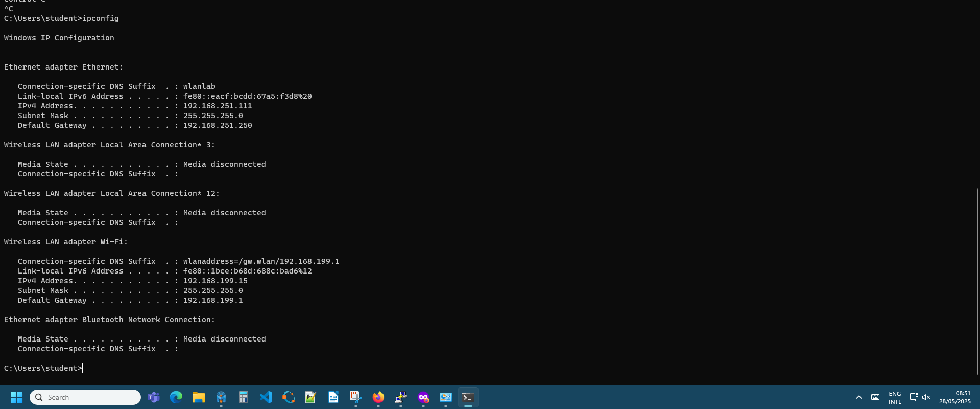
Task: Launch Visual Studio Code from taskbar
Action: pos(266,397)
